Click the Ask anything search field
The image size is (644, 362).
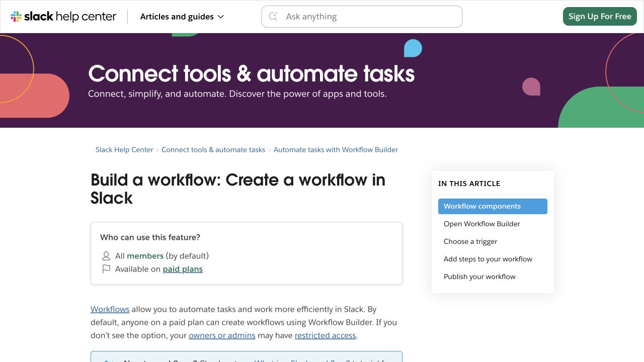(362, 17)
